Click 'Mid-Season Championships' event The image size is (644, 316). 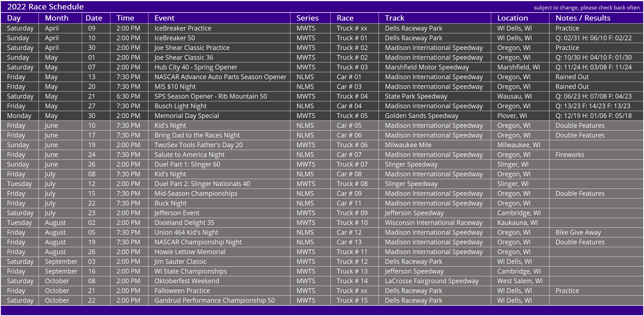196,194
